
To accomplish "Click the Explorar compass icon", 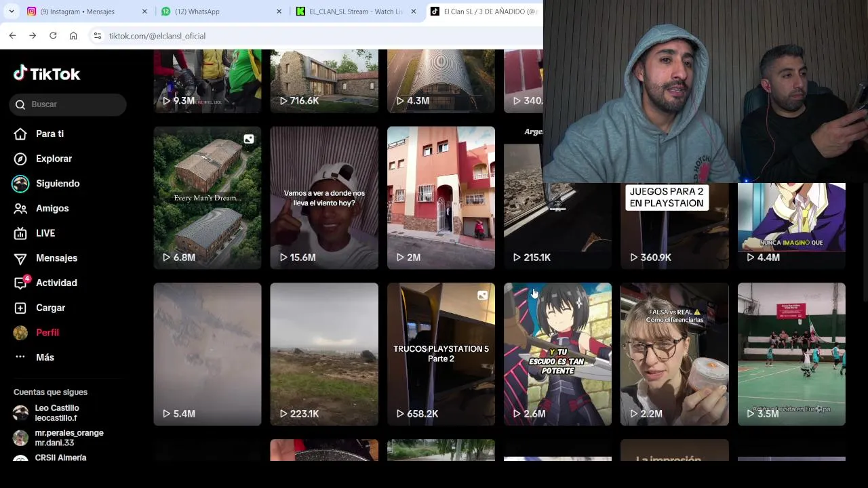I will tap(21, 159).
